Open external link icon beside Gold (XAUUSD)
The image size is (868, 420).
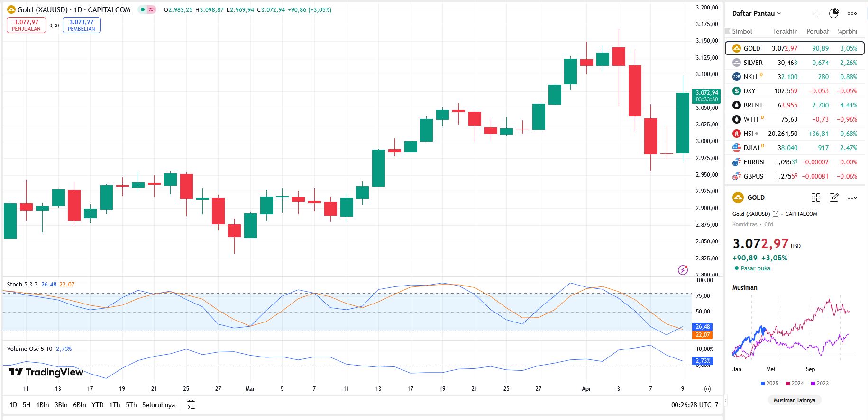pos(776,214)
